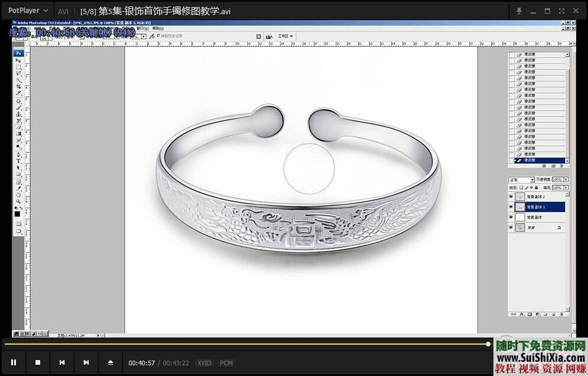Open flow percentage arrow in options bar
This screenshot has width=588, height=376.
coord(144,37)
